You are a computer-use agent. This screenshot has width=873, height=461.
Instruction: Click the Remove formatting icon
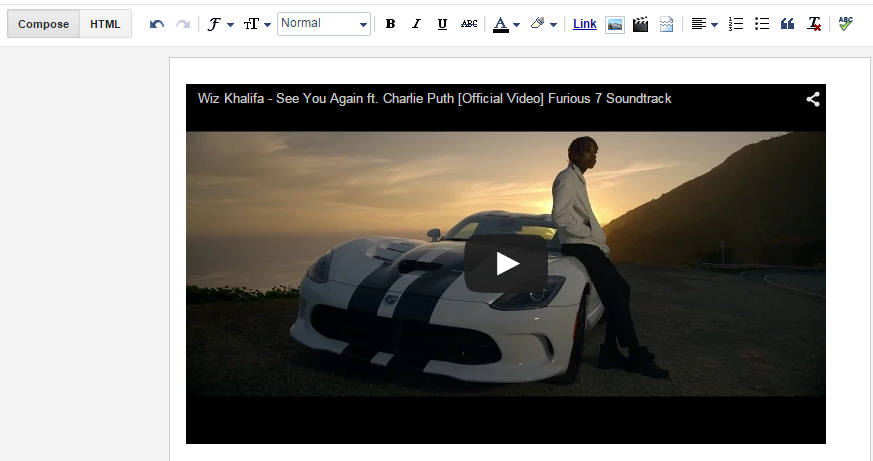click(x=814, y=24)
